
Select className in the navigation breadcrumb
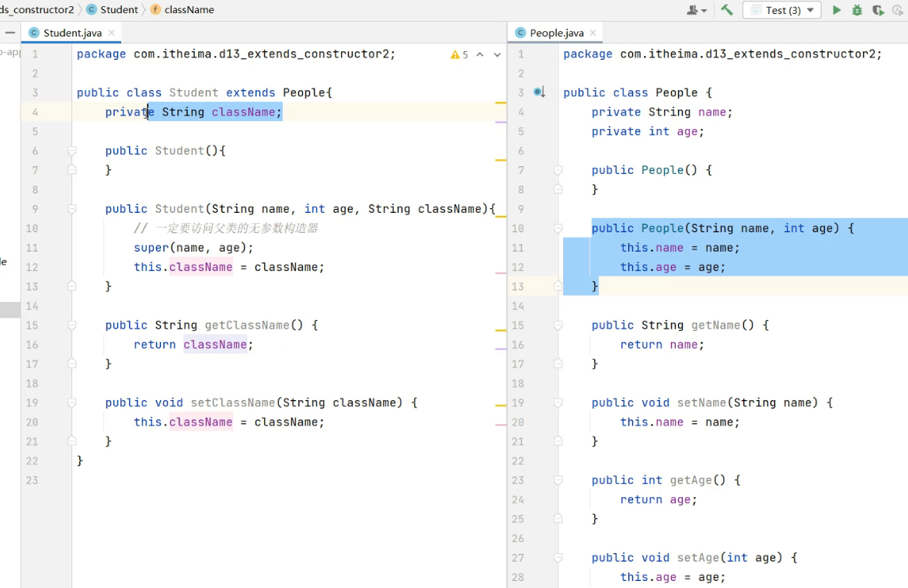(189, 10)
